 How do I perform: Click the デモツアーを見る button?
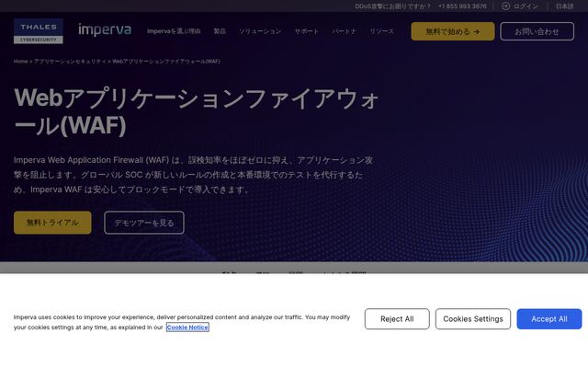(144, 223)
